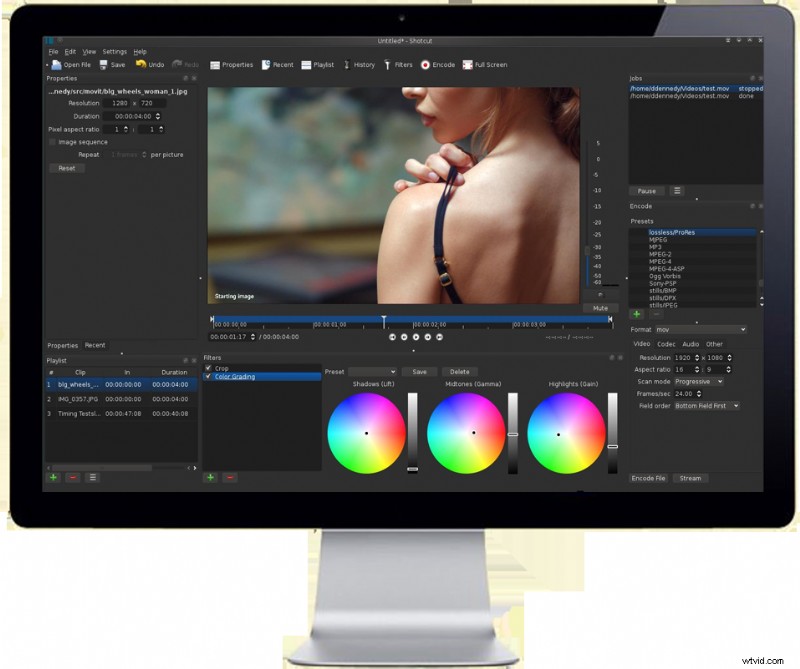The height and width of the screenshot is (669, 800).
Task: Switch to Full Screen using its toolbar icon
Action: [484, 64]
